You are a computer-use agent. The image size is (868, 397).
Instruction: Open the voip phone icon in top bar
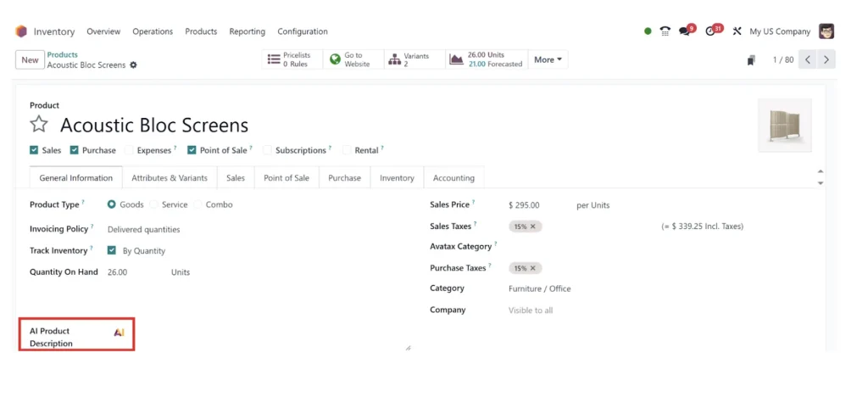pyautogui.click(x=665, y=31)
